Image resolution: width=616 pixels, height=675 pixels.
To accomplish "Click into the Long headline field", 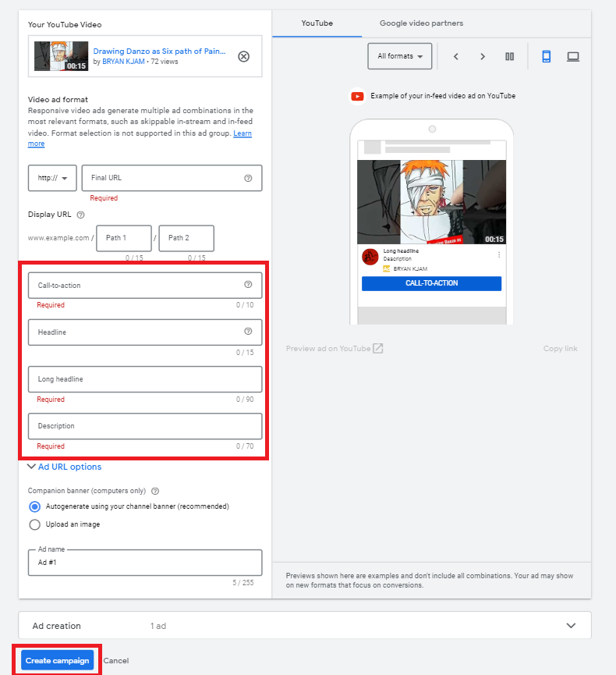I will (145, 378).
